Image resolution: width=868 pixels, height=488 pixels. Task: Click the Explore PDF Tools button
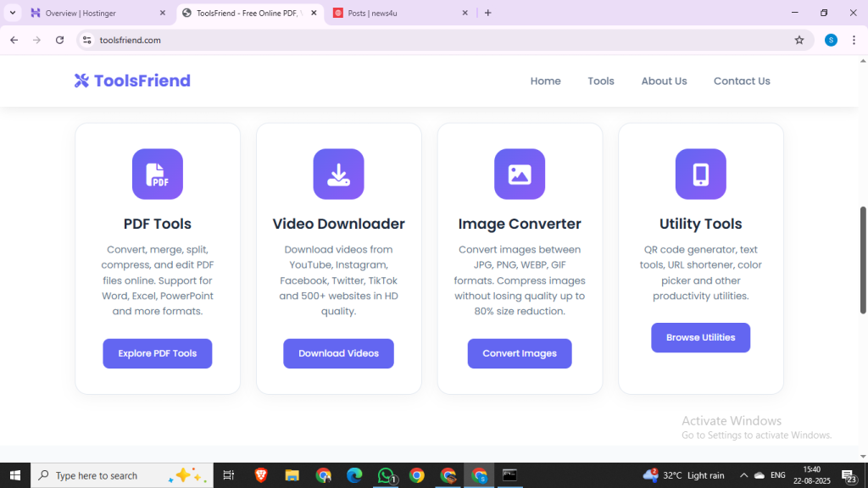pyautogui.click(x=157, y=353)
